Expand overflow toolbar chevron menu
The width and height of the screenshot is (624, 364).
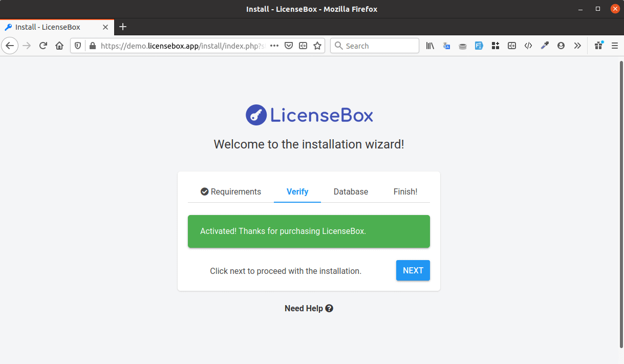tap(577, 46)
